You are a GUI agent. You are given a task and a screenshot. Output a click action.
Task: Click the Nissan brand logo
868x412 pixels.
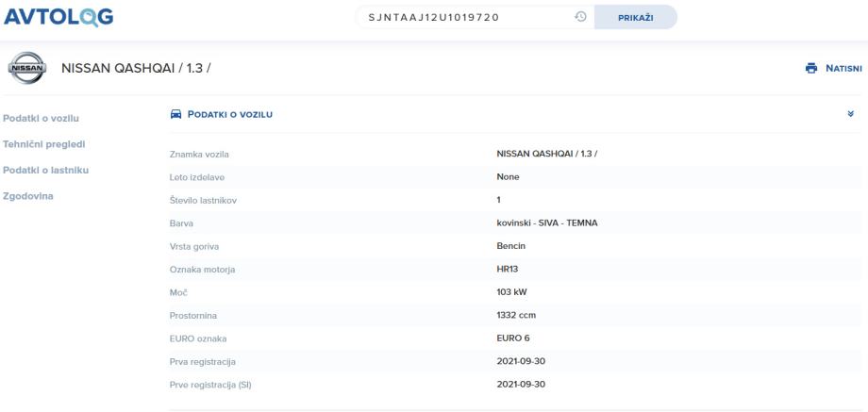(27, 68)
